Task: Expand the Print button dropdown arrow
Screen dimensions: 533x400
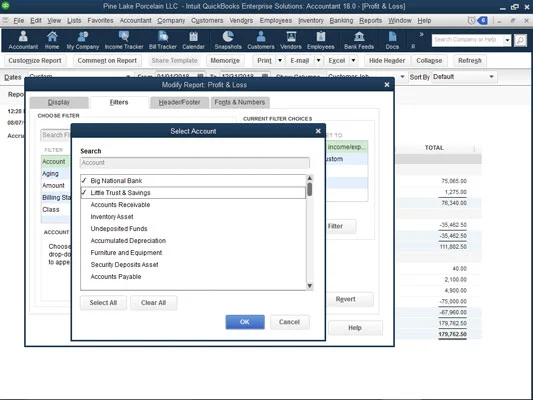Action: click(x=280, y=60)
